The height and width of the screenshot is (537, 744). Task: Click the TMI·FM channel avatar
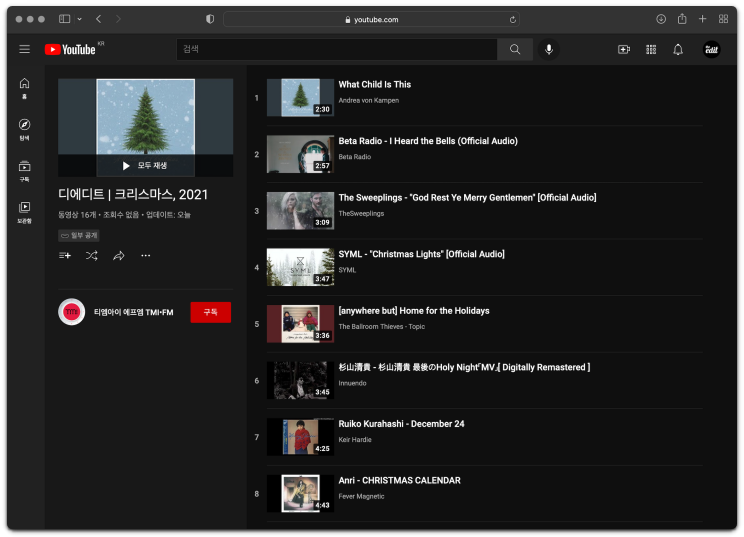[x=72, y=312]
